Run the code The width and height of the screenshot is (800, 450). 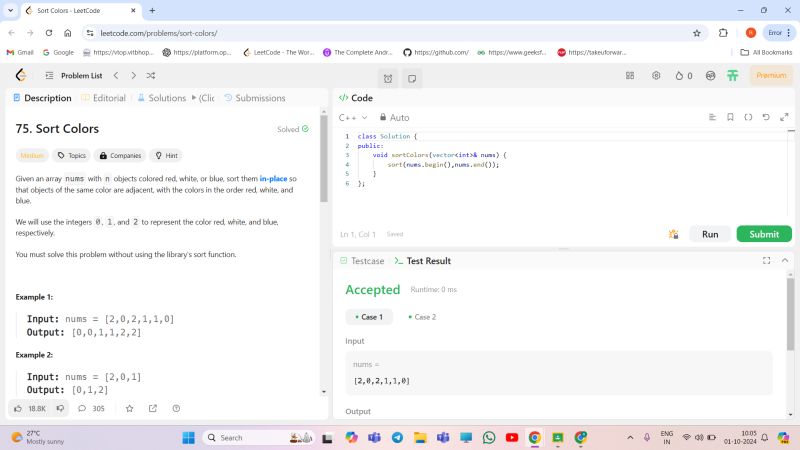710,234
